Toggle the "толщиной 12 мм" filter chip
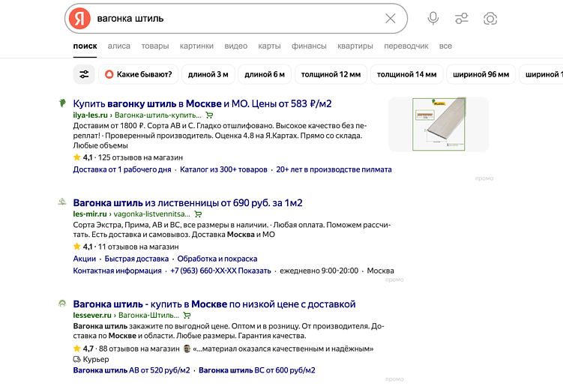563x392 pixels. (331, 74)
